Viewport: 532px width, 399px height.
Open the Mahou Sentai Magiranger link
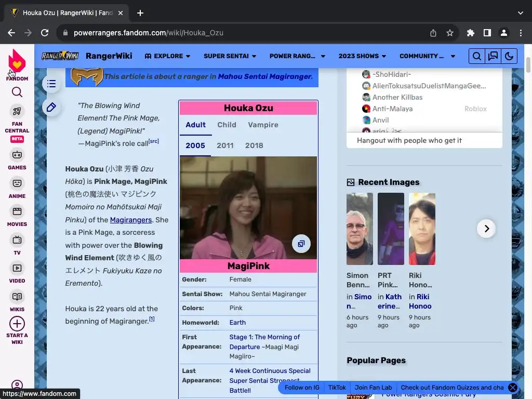pyautogui.click(x=264, y=77)
